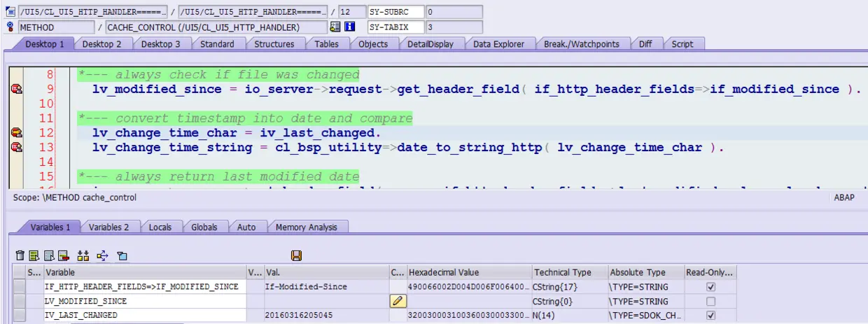Viewport: 868px width, 324px height.
Task: Click the blue info icon in header
Action: (349, 27)
